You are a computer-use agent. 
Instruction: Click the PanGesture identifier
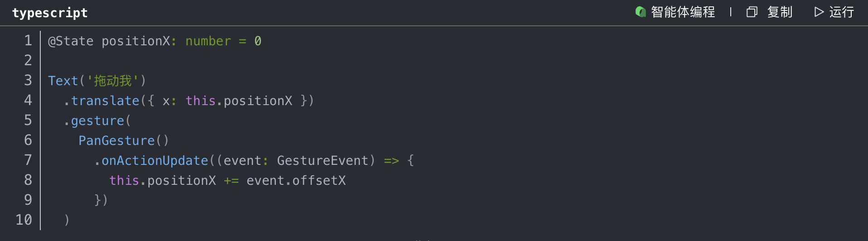tap(116, 141)
